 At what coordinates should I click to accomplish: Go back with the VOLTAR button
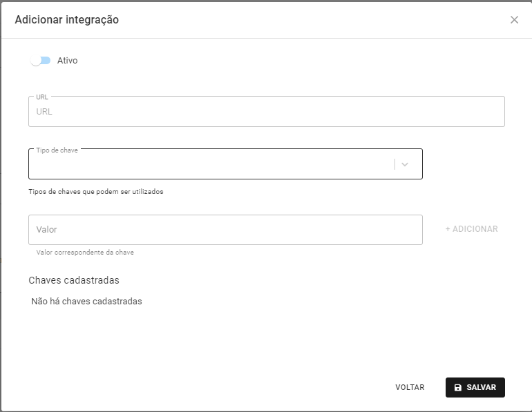point(410,387)
